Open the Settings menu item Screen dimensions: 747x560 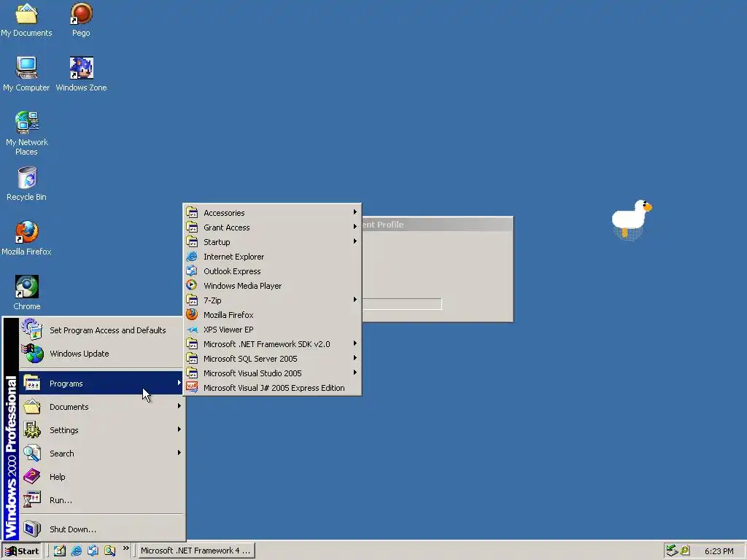click(101, 430)
